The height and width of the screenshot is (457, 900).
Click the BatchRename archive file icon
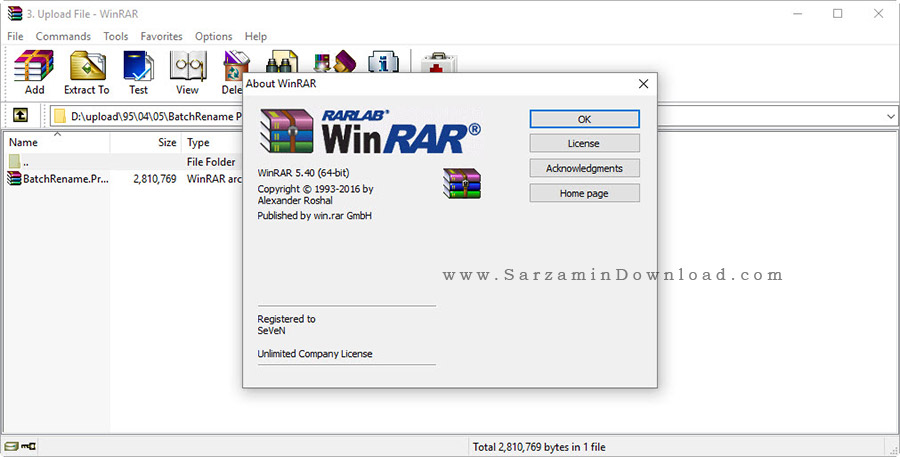click(14, 179)
